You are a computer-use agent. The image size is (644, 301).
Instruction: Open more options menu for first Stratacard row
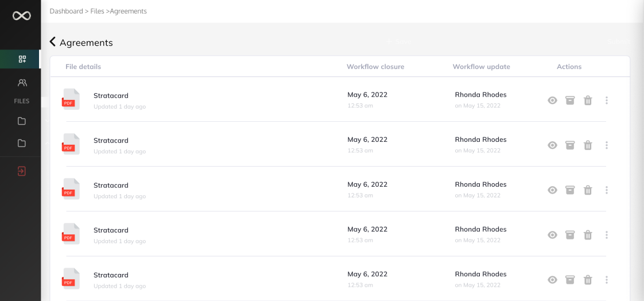tap(606, 101)
